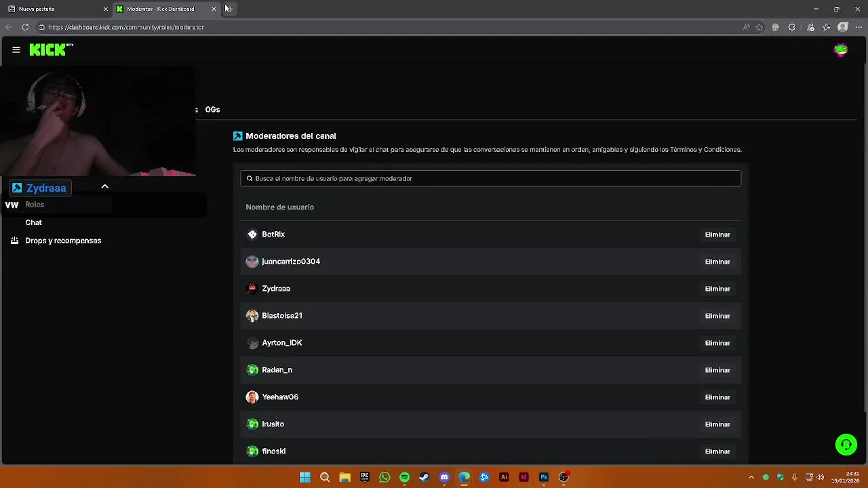The width and height of the screenshot is (868, 488).
Task: Open Steam from the taskbar
Action: [424, 477]
